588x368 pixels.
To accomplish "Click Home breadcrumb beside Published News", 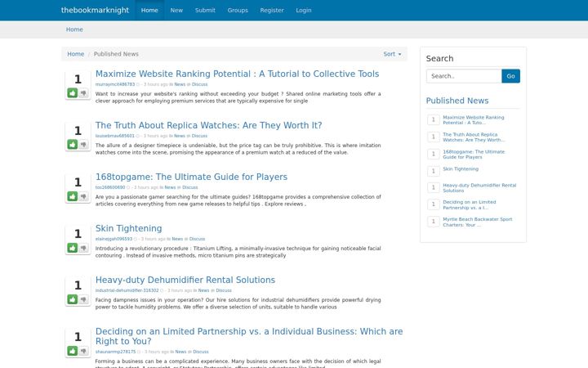I will click(76, 54).
